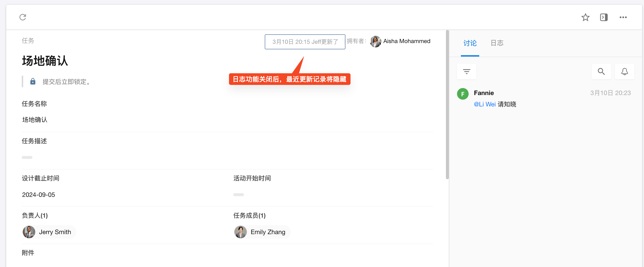The width and height of the screenshot is (644, 267).
Task: Click Fannie's green avatar
Action: [463, 94]
